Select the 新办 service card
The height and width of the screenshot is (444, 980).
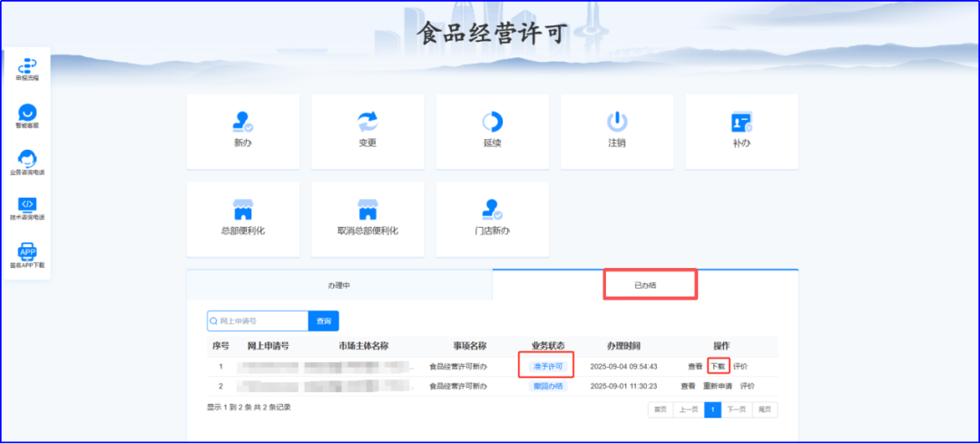tap(243, 132)
